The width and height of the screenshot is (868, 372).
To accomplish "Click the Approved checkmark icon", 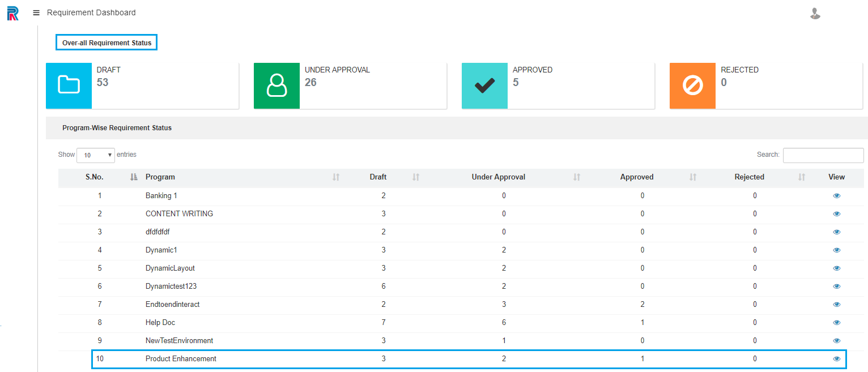I will click(x=484, y=85).
